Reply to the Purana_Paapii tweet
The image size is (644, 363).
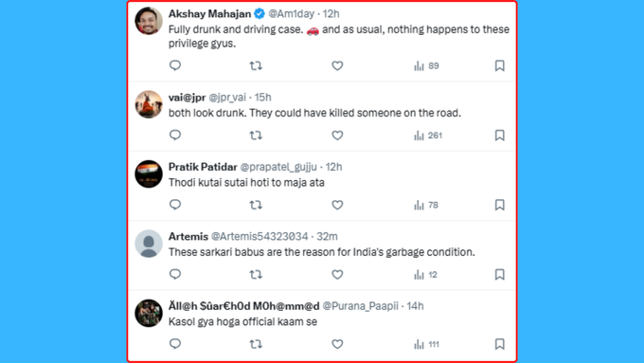pyautogui.click(x=175, y=344)
